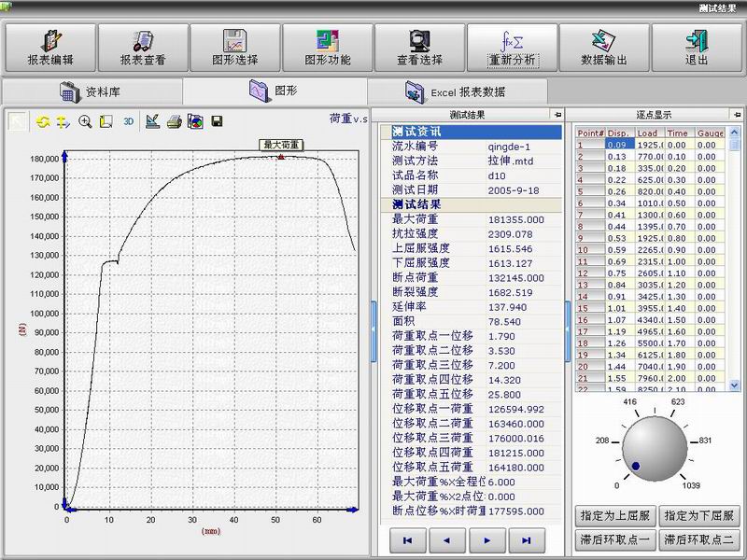Screen dimensions: 747x560
Task: Click the zoom magnifier icon in chart toolbar
Action: coord(85,121)
